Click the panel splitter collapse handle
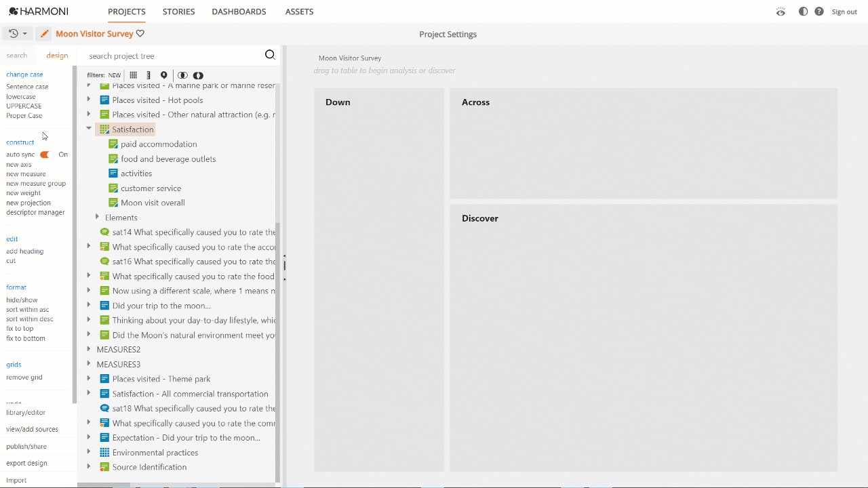This screenshot has width=868, height=488. (285, 266)
